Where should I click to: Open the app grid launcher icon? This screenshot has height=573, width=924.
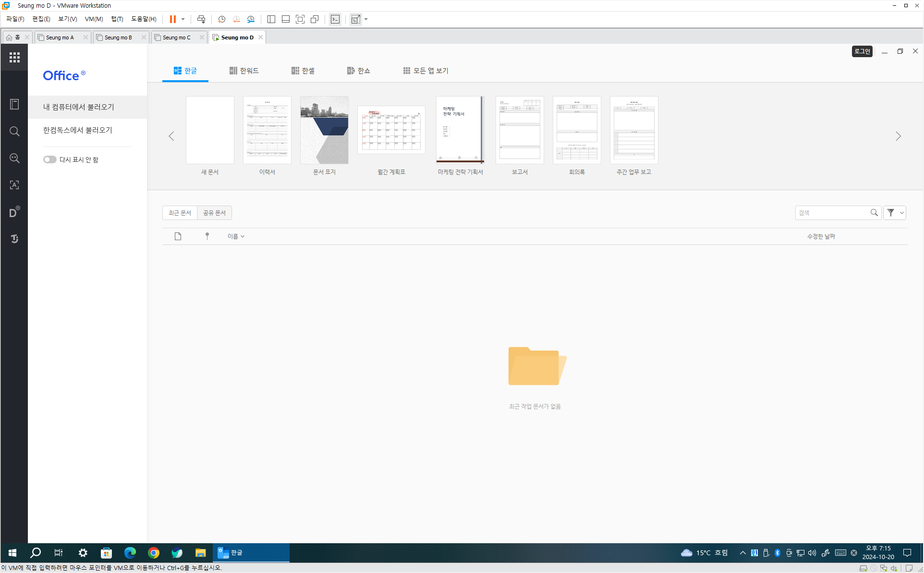pos(14,58)
